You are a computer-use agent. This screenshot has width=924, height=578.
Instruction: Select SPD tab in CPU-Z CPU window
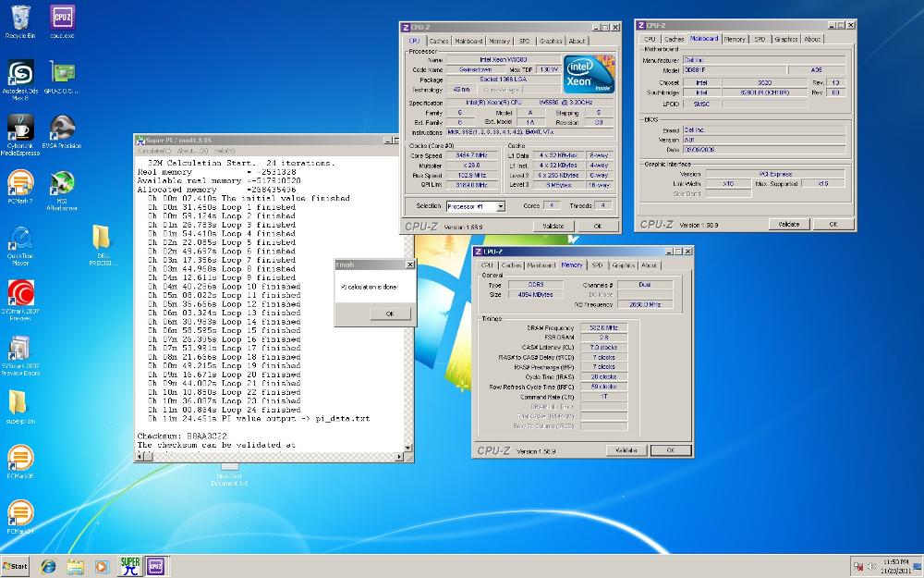click(x=525, y=41)
